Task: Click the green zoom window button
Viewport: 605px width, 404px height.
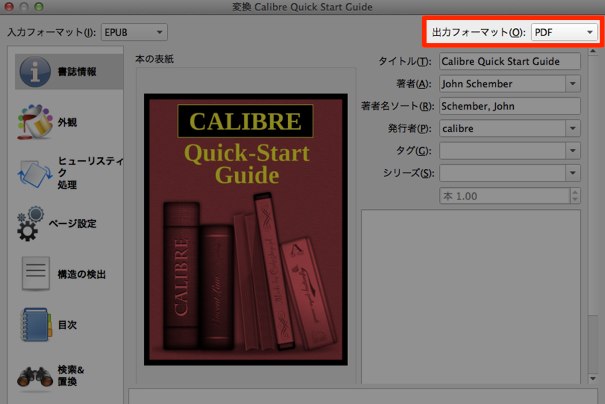Action: [x=39, y=7]
